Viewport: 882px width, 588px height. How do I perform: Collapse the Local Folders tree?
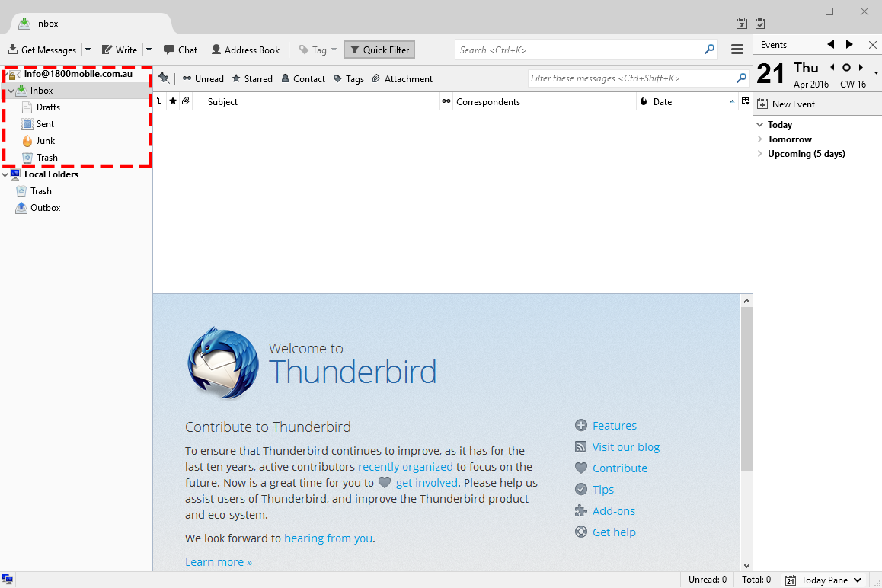pyautogui.click(x=5, y=174)
